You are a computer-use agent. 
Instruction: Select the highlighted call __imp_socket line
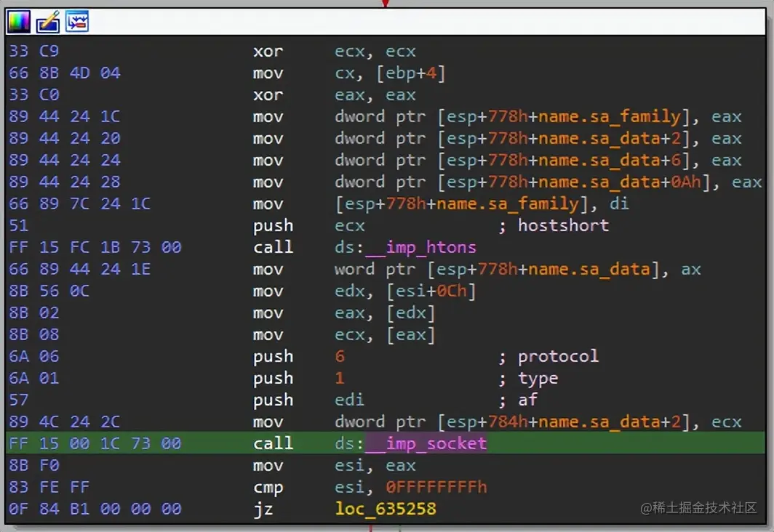coord(386,443)
